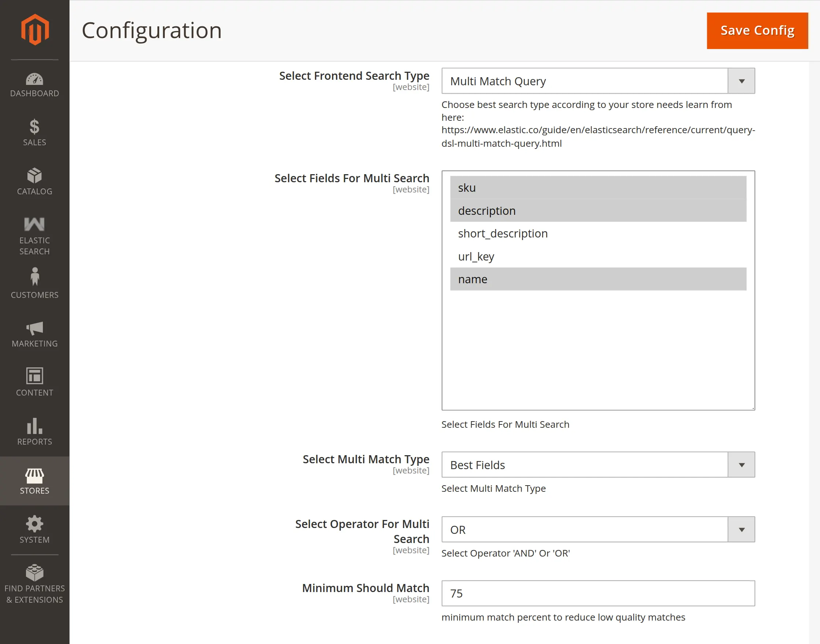Expand the Multi Match Type dropdown
The height and width of the screenshot is (644, 820).
598,465
